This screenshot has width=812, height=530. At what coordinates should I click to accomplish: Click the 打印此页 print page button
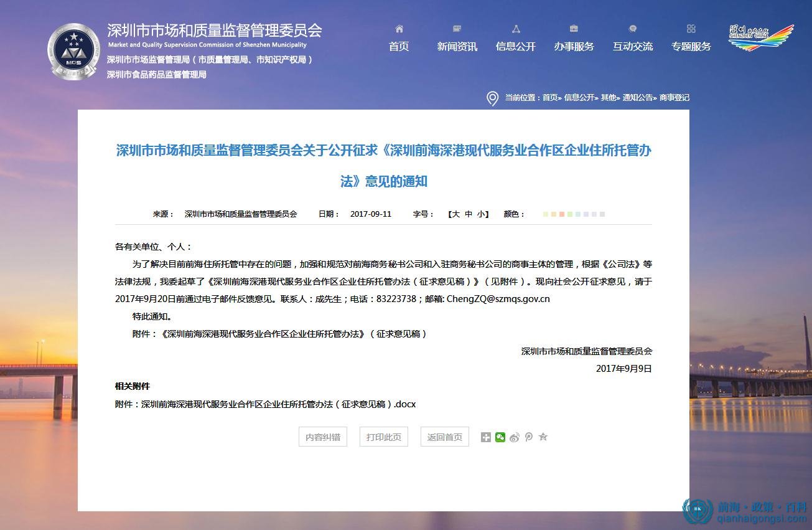click(384, 437)
